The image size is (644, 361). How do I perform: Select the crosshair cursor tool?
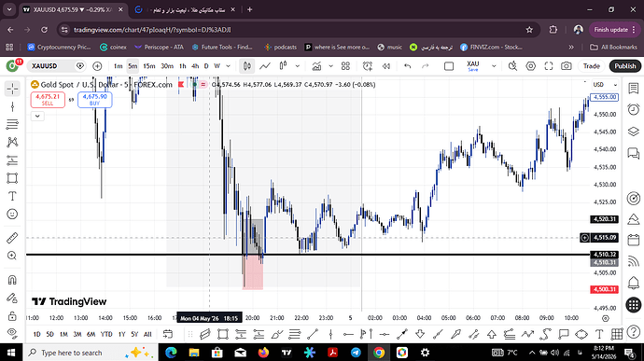tap(12, 89)
